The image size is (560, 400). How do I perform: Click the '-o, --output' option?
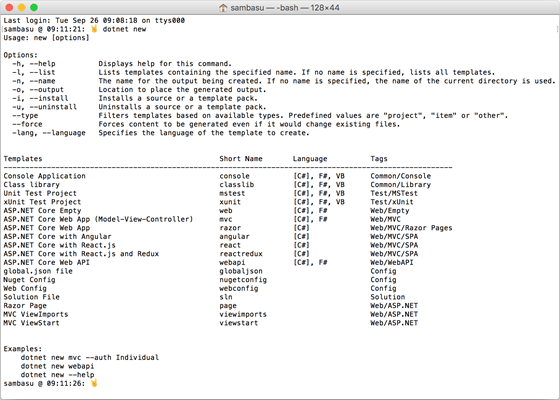(38, 90)
